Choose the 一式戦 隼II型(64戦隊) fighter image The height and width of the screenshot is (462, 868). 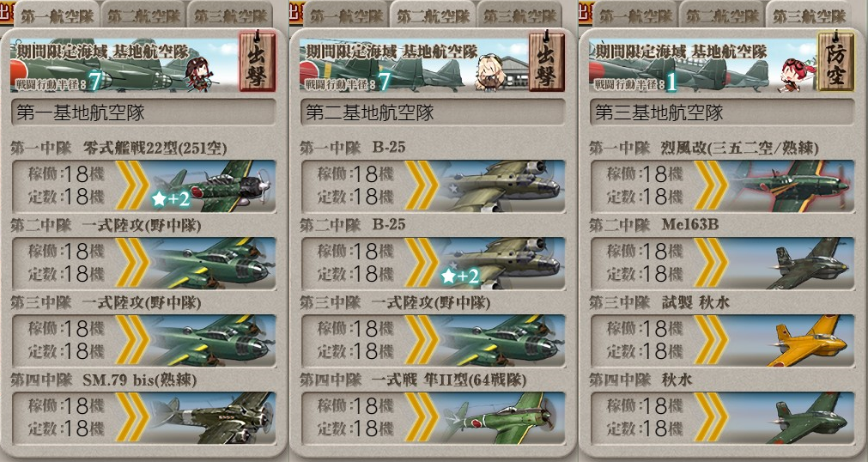[x=502, y=418]
